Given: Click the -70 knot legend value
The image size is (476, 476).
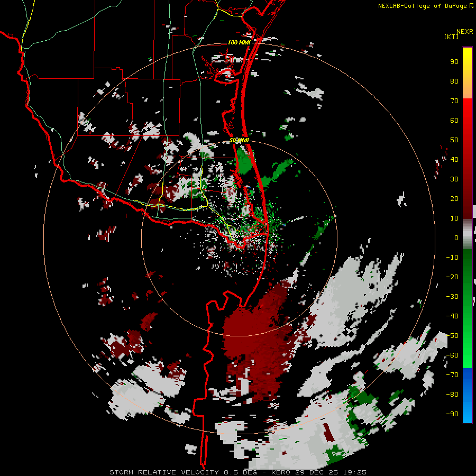Looking at the screenshot, I should click(452, 375).
